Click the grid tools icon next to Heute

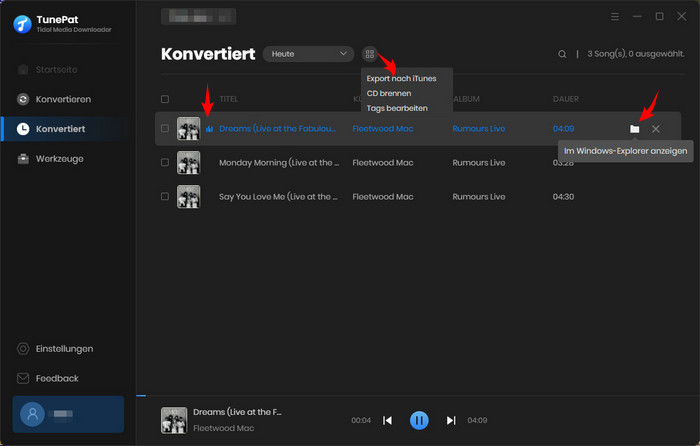point(370,54)
